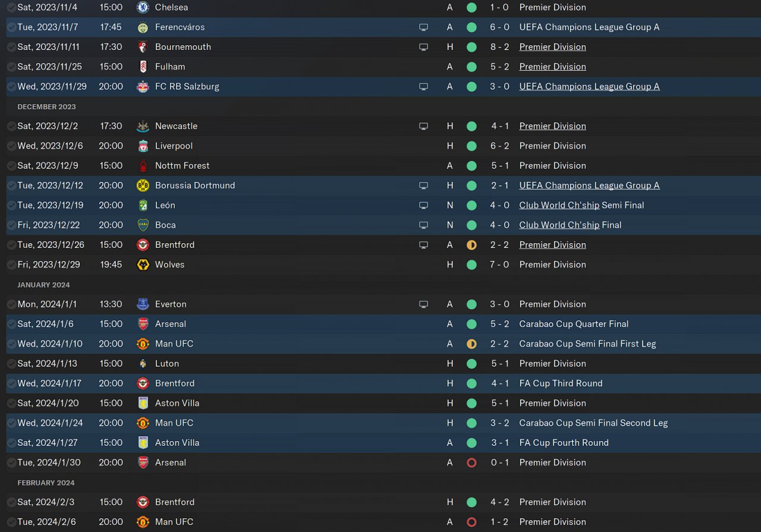Screen dimensions: 761x532
Task: Open Premier Division link on Fulham row
Action: pos(552,67)
